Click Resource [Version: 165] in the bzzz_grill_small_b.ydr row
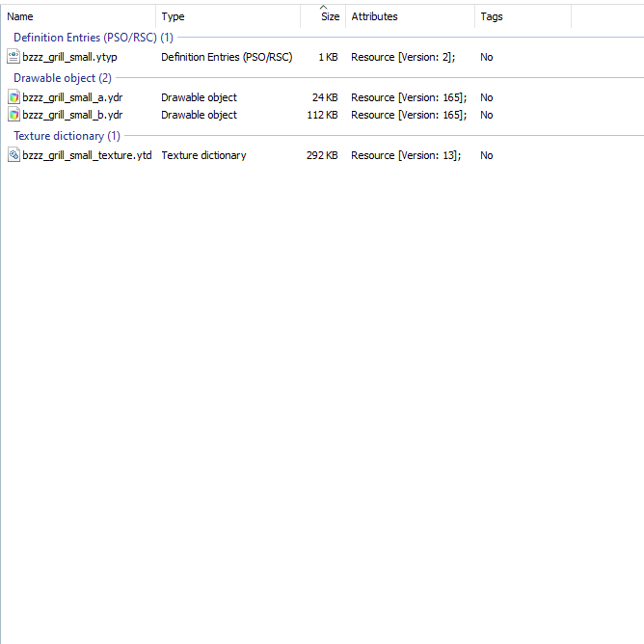This screenshot has height=644, width=644. coord(409,115)
